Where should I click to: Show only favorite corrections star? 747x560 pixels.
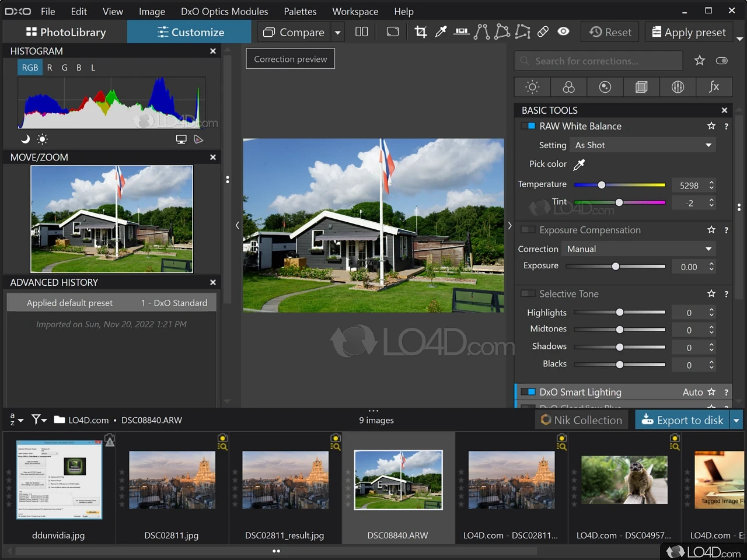tap(700, 60)
